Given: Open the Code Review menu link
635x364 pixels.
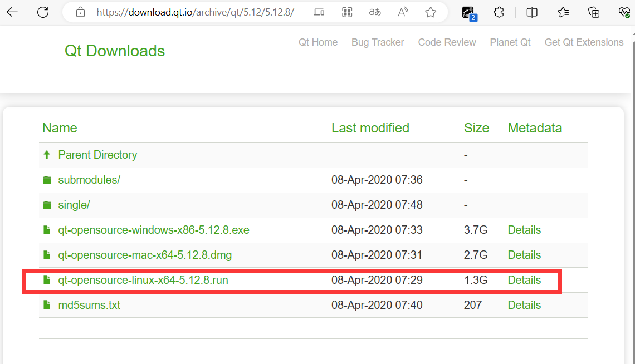Looking at the screenshot, I should coord(447,42).
